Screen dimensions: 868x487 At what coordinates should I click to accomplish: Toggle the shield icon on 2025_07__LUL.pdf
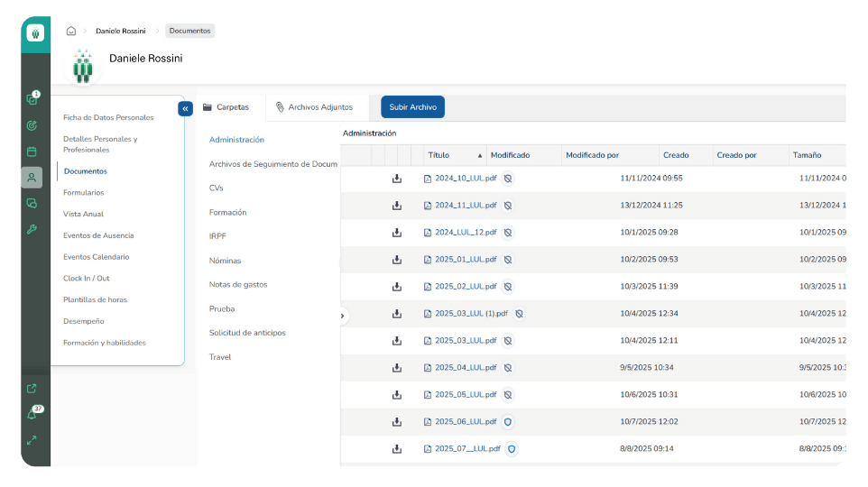[512, 448]
